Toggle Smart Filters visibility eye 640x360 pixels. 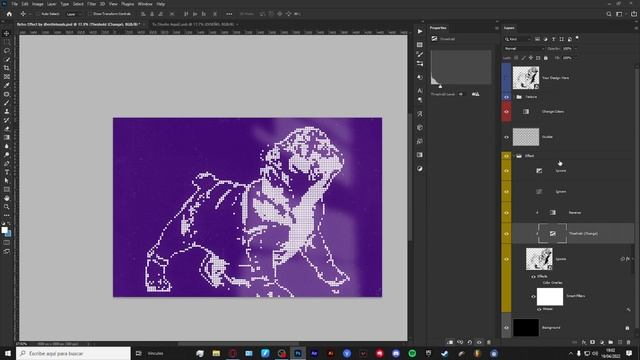[x=533, y=297]
